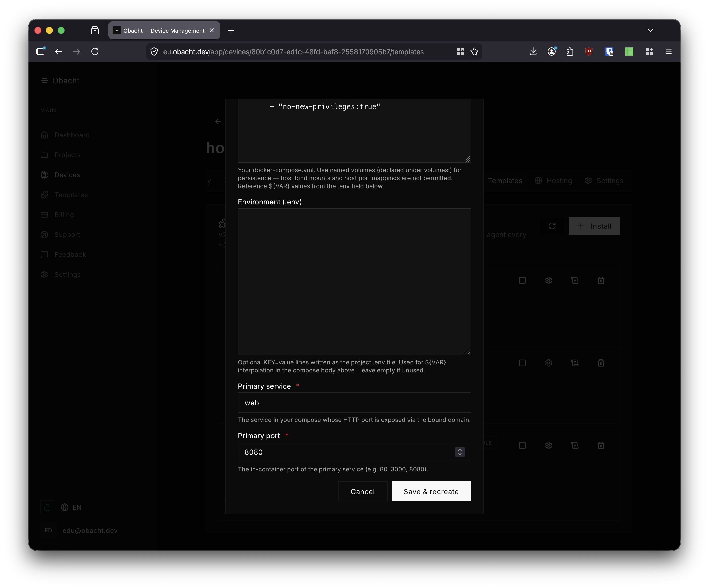Click the refresh icon beside Install
The height and width of the screenshot is (588, 709).
tap(552, 226)
